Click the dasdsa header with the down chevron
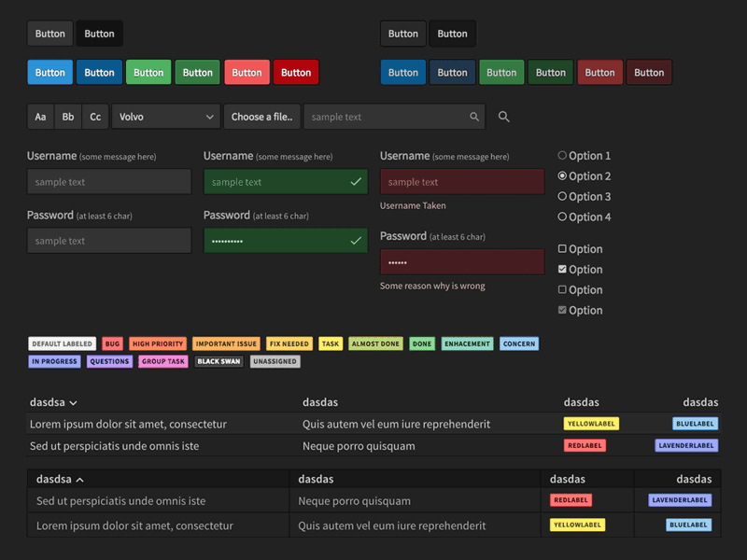Image resolution: width=747 pixels, height=560 pixels. point(53,402)
